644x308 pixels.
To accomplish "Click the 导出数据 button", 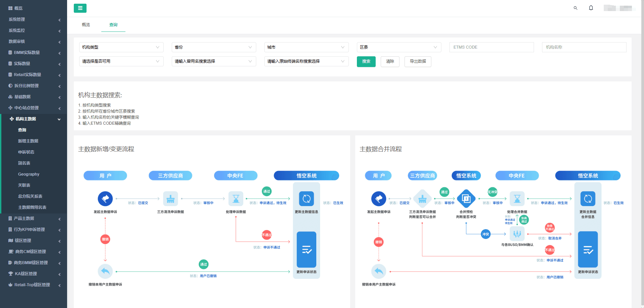I will [x=418, y=62].
